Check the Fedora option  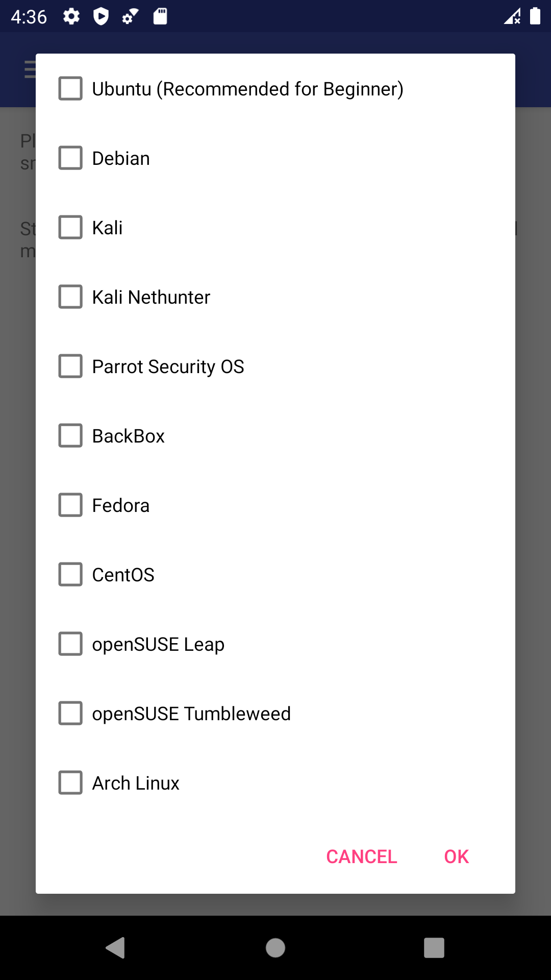click(71, 505)
